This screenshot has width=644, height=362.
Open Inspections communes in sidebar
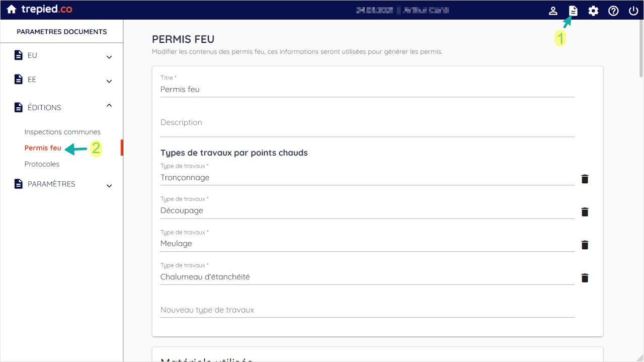coord(62,132)
